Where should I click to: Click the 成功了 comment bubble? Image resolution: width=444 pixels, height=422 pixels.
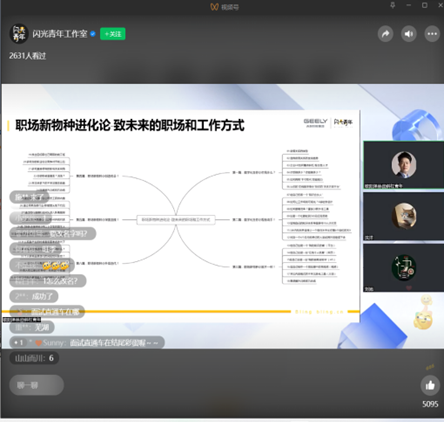pos(34,296)
